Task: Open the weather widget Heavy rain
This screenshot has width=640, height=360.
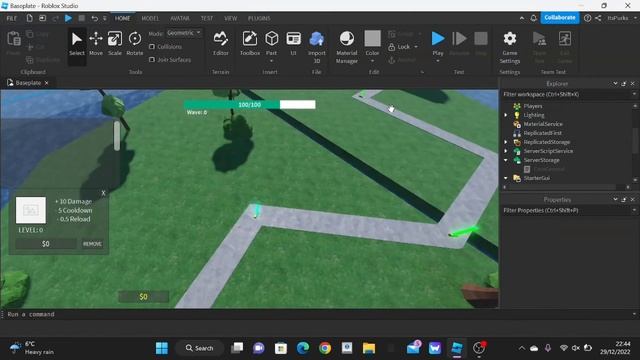Action: tap(32, 348)
